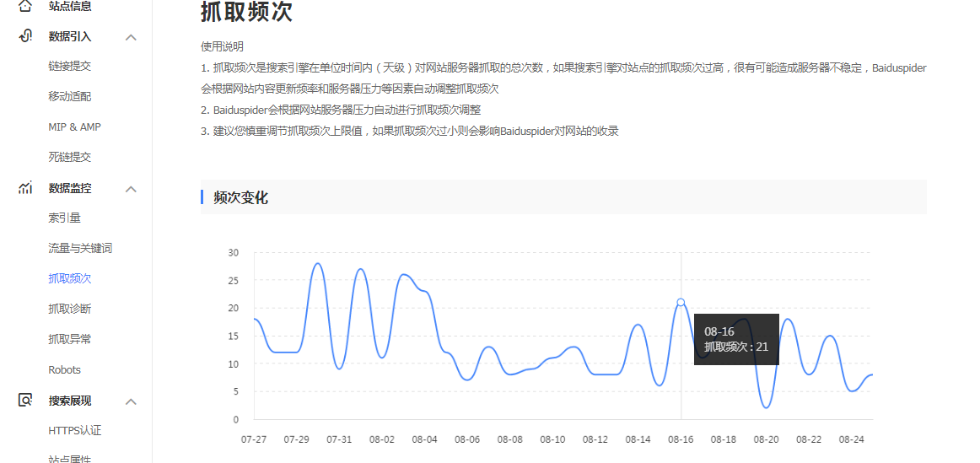
Task: Click the 08-16 x-axis date label
Action: [x=681, y=439]
